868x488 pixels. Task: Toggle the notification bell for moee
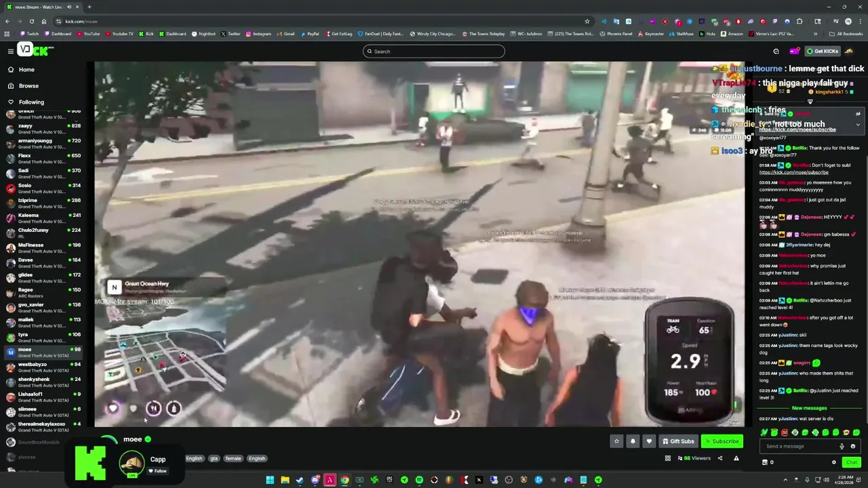coord(633,441)
